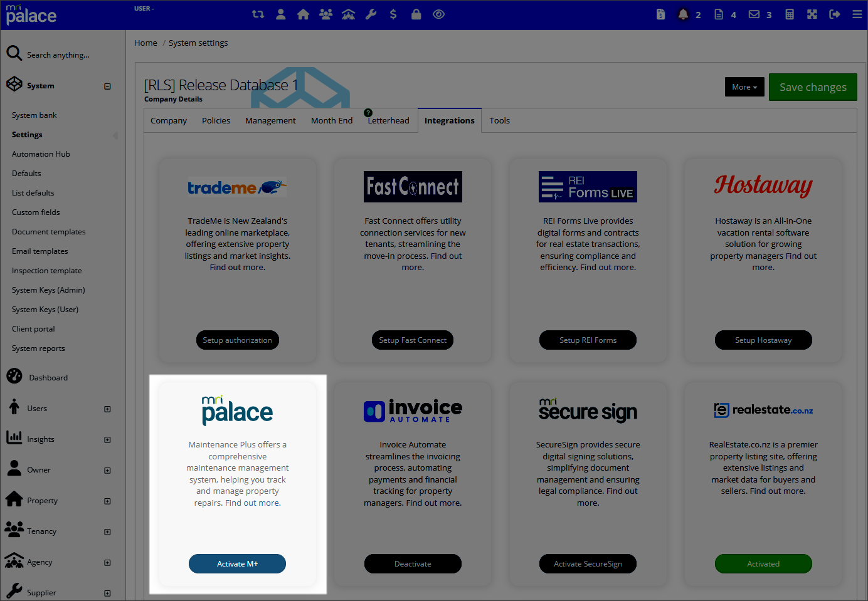
Task: Collapse the System sidebar section
Action: click(107, 86)
